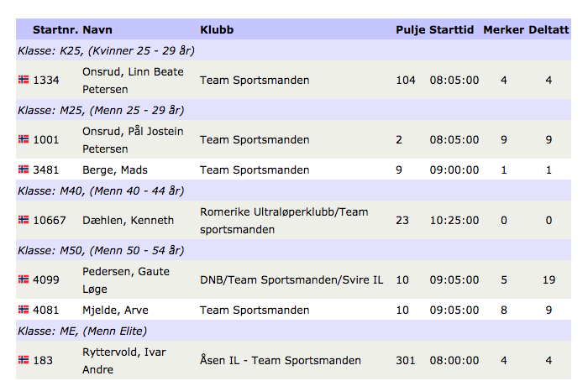Click the Pulje column header
Image resolution: width=588 pixels, height=381 pixels.
click(x=411, y=29)
